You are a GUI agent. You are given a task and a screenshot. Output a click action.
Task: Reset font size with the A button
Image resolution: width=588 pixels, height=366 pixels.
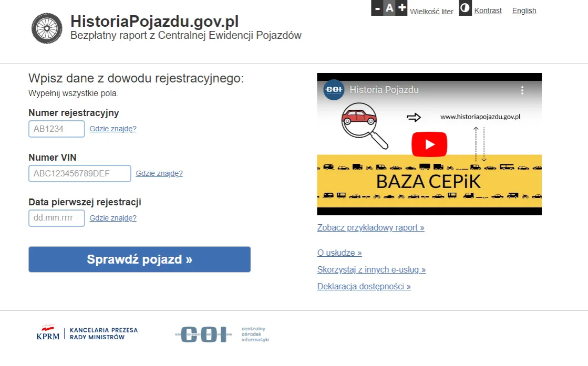tap(389, 8)
